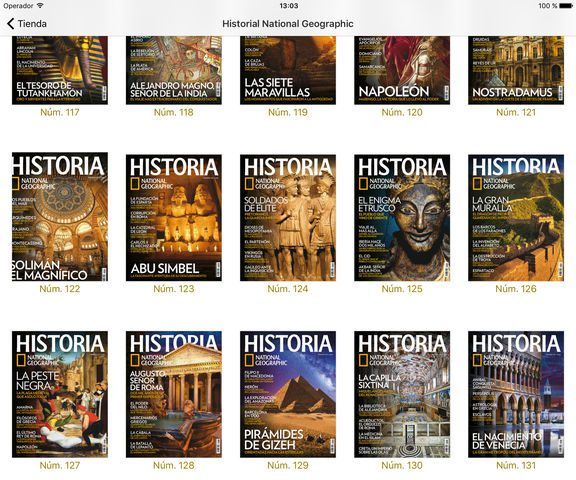Open Alejandro Magno issue cover

coord(174,70)
